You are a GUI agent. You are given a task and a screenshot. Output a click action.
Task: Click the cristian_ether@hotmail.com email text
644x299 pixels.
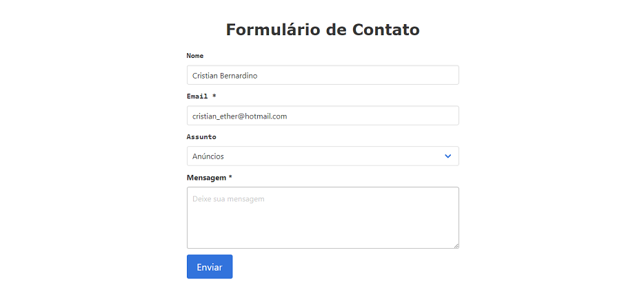[x=239, y=116]
